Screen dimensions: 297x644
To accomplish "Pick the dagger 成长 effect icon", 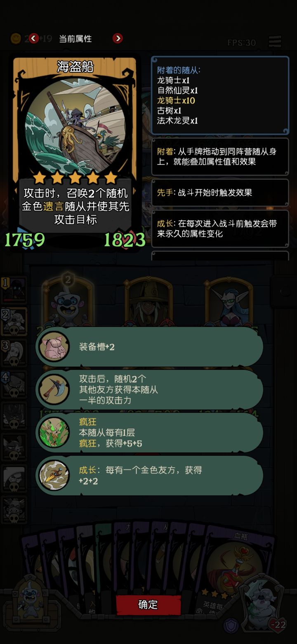I will point(54,476).
